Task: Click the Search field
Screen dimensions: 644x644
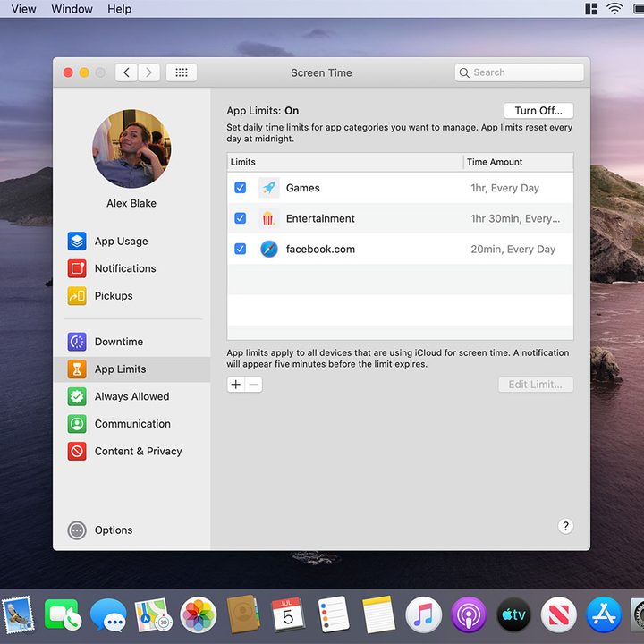Action: tap(519, 72)
